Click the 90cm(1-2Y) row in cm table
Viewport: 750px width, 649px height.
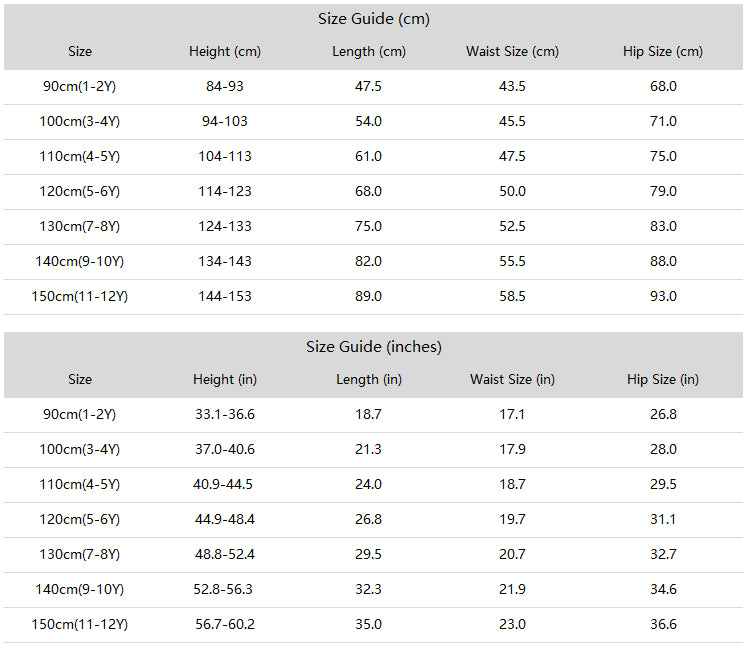(x=374, y=87)
